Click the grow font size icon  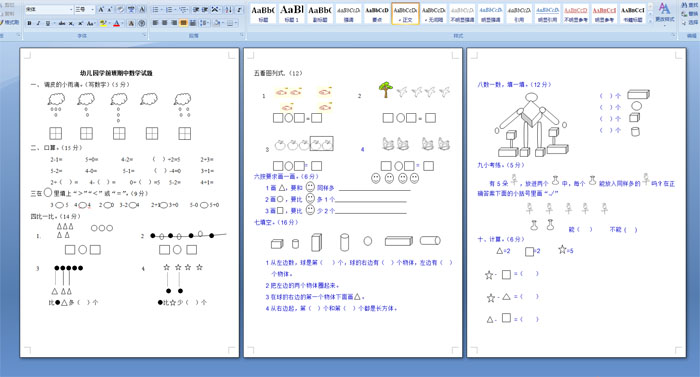pyautogui.click(x=101, y=9)
